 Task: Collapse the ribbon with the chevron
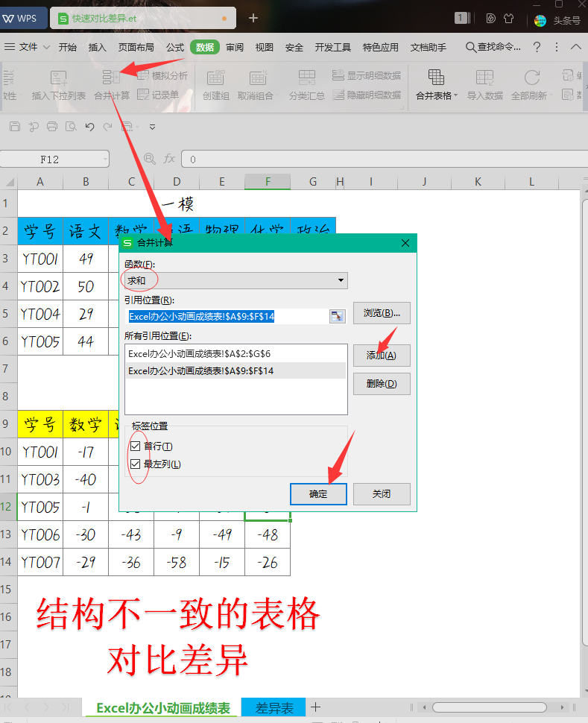tap(576, 47)
